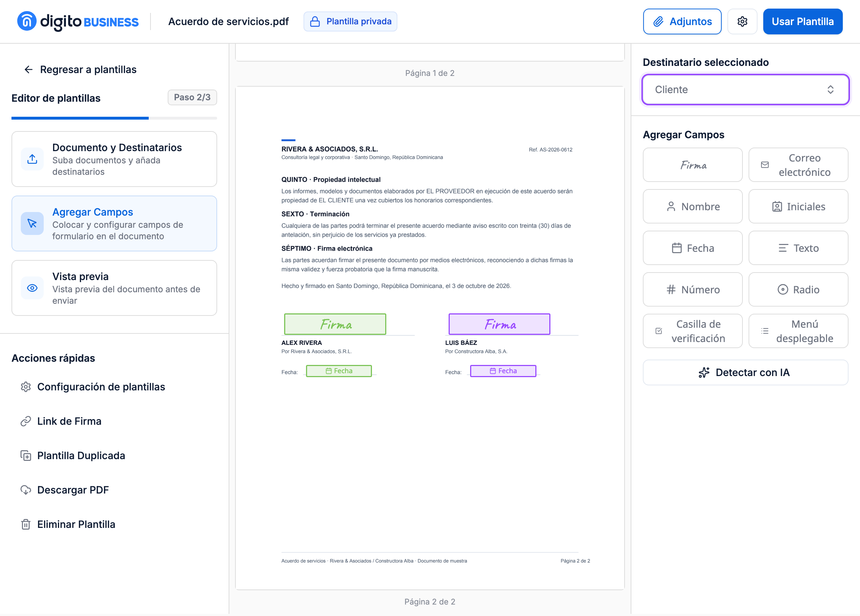This screenshot has width=860, height=616.
Task: Add a Menú desplegable field
Action: pos(798,331)
